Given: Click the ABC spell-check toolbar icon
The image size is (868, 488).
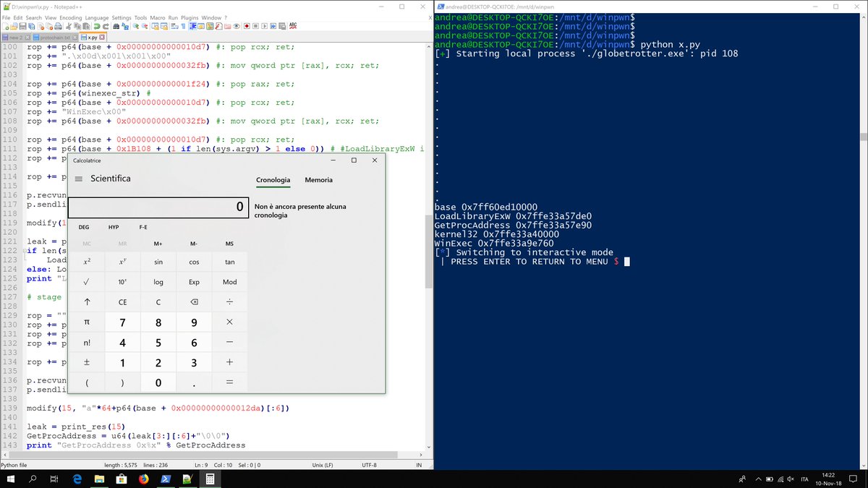Looking at the screenshot, I should tap(293, 26).
